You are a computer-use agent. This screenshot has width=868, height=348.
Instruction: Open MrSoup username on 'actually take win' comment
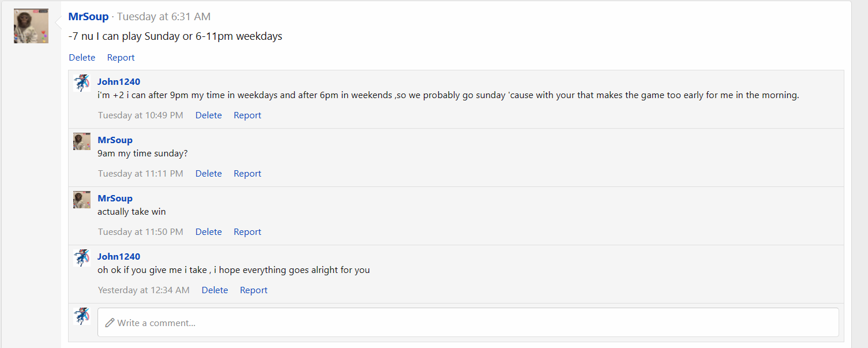pyautogui.click(x=115, y=199)
